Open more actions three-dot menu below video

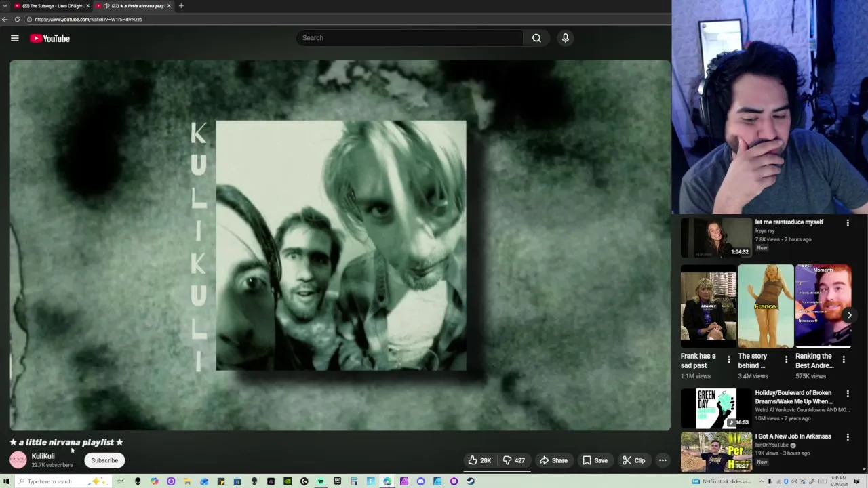coord(663,460)
